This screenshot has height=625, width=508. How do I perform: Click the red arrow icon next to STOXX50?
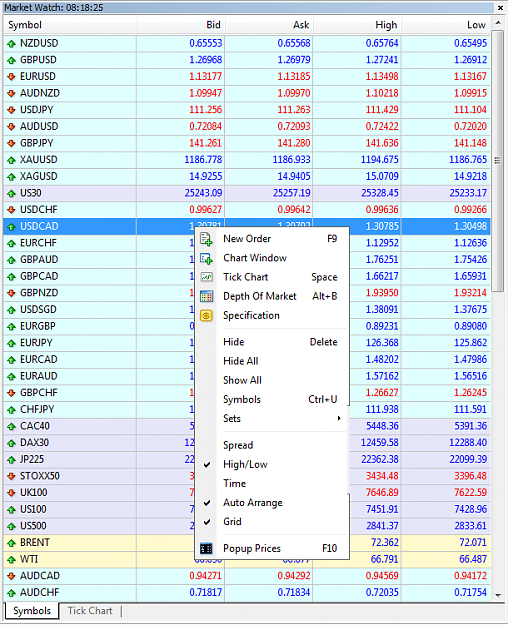coord(11,476)
